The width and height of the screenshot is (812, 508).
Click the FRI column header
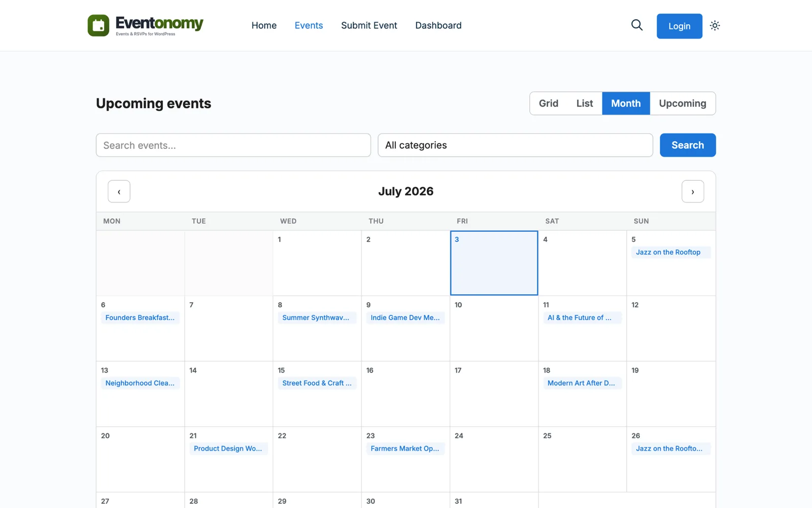[x=462, y=221]
